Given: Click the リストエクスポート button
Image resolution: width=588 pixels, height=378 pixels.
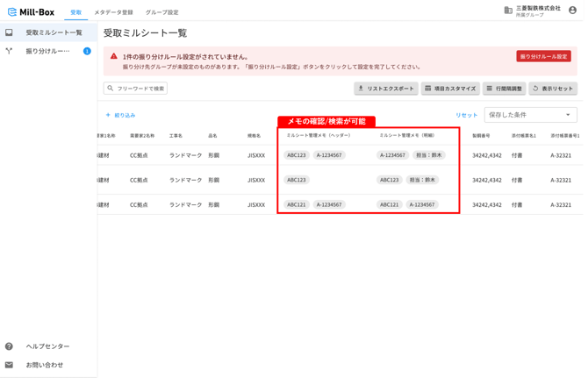Looking at the screenshot, I should [386, 89].
